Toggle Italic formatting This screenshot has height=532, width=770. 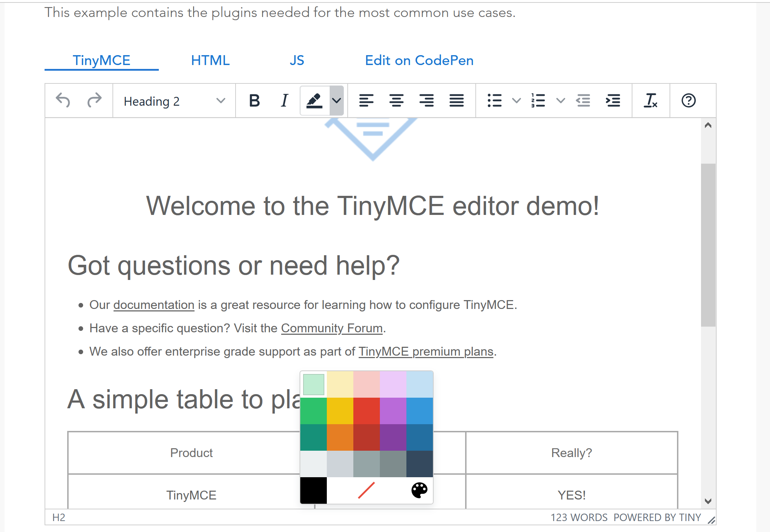tap(284, 100)
